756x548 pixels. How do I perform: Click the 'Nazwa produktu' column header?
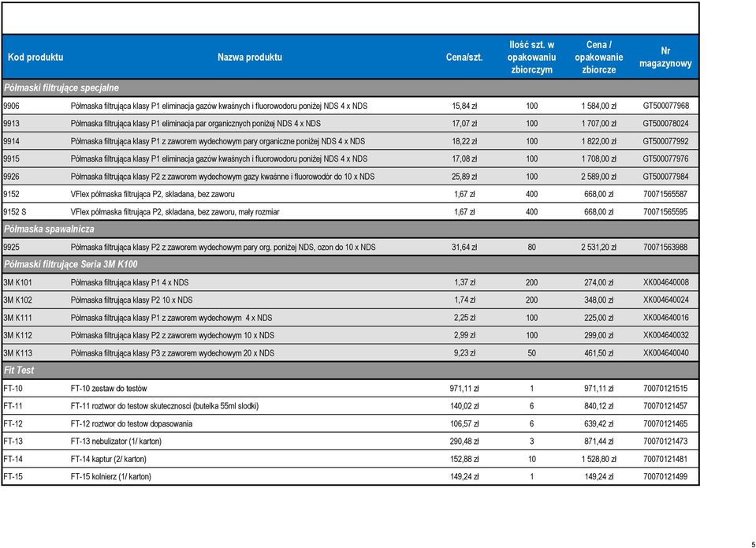pos(250,57)
